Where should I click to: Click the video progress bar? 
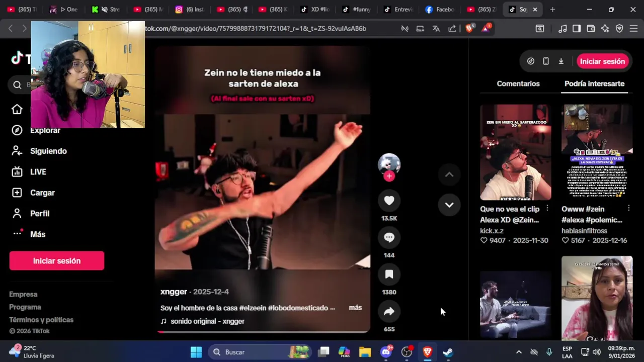pos(263,332)
